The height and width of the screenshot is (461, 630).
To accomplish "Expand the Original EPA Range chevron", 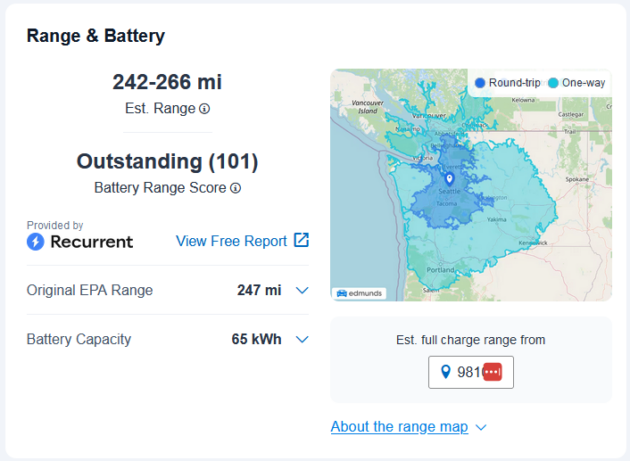I will coord(302,290).
